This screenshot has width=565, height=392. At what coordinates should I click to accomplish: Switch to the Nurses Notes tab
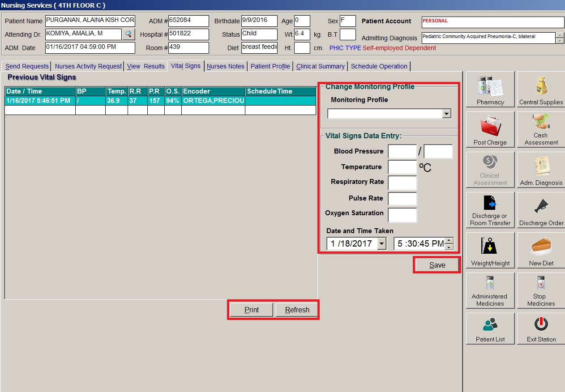[x=226, y=66]
